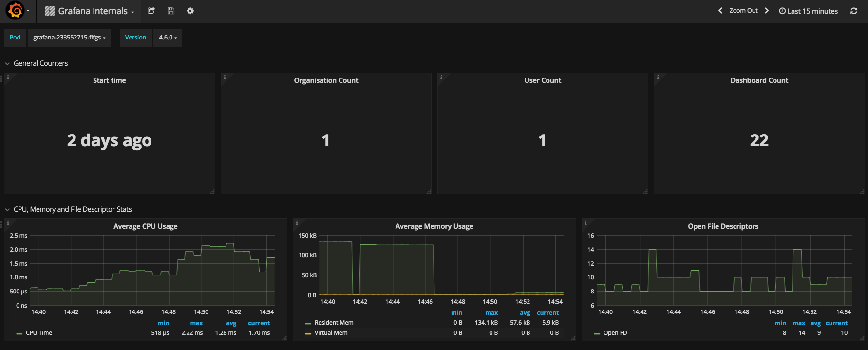Click the Open FD legend color swatch
This screenshot has height=350, width=868.
pyautogui.click(x=597, y=333)
